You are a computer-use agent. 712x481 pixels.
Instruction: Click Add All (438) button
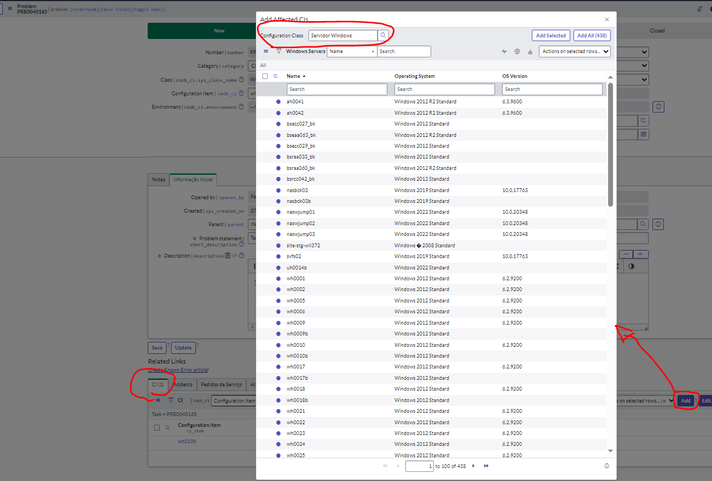click(x=592, y=35)
